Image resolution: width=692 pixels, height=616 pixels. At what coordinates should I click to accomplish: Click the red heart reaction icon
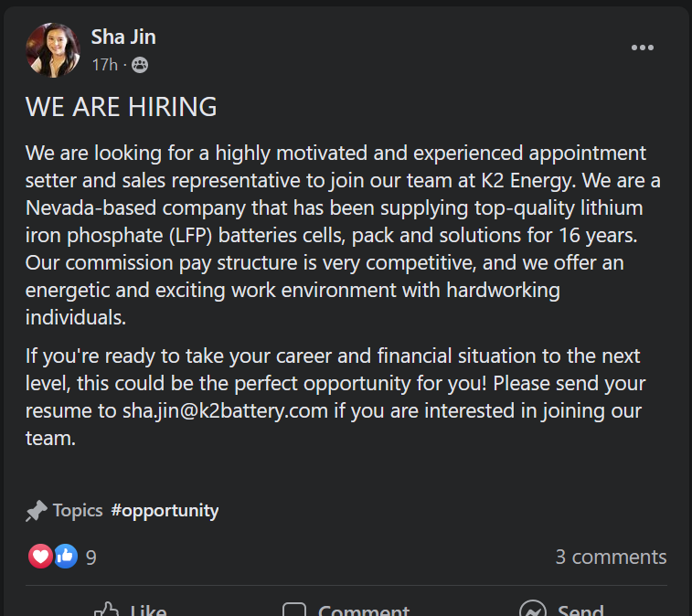point(40,556)
